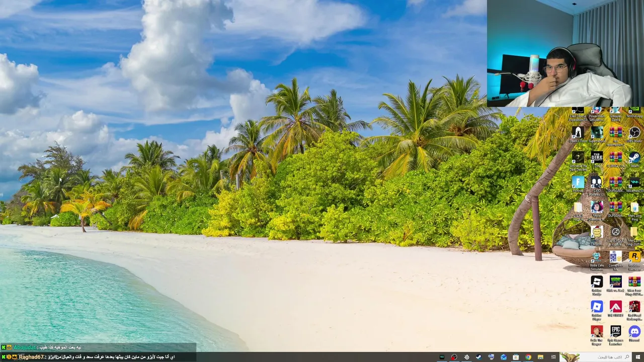644x362 pixels.
Task: Open Task View on the taskbar
Action: pyautogui.click(x=553, y=357)
